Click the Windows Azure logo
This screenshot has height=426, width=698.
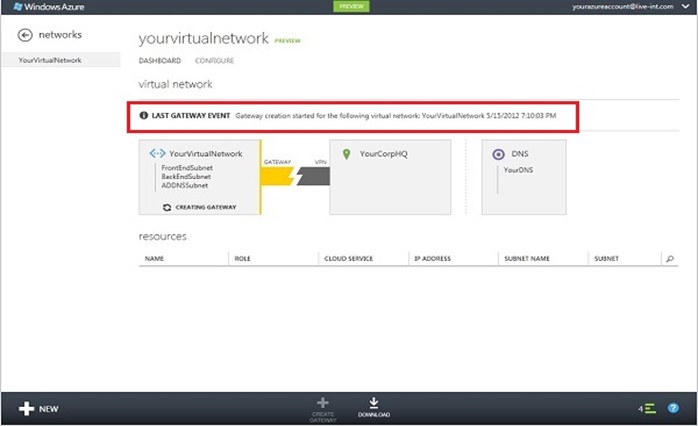[49, 7]
